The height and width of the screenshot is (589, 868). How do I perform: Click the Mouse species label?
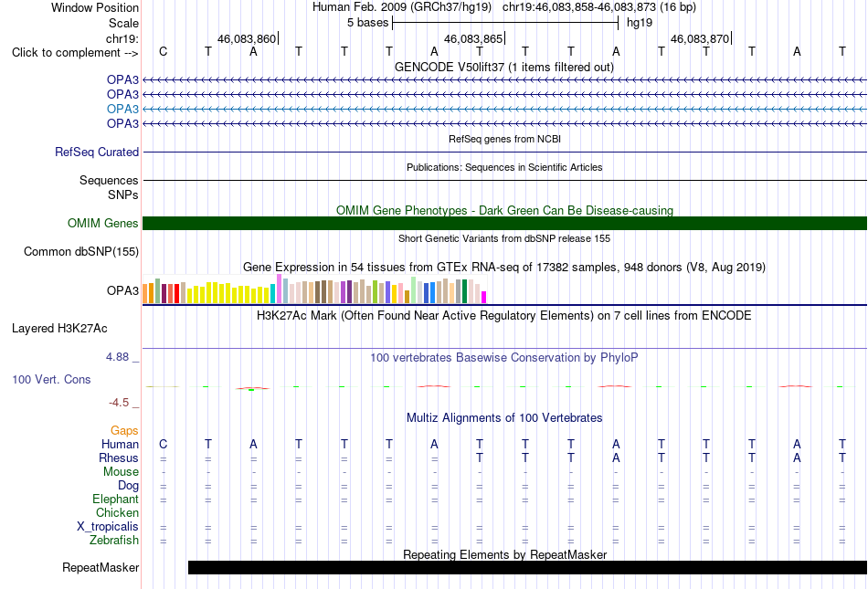coord(121,472)
